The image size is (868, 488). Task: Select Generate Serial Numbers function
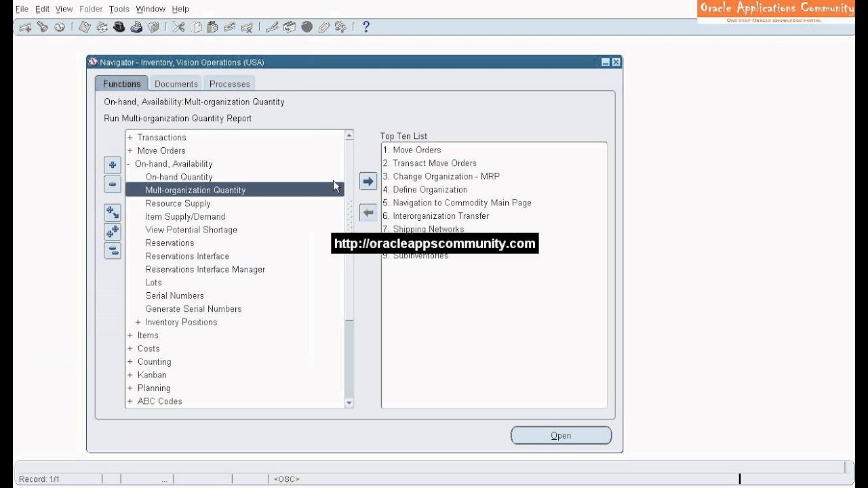click(x=193, y=309)
